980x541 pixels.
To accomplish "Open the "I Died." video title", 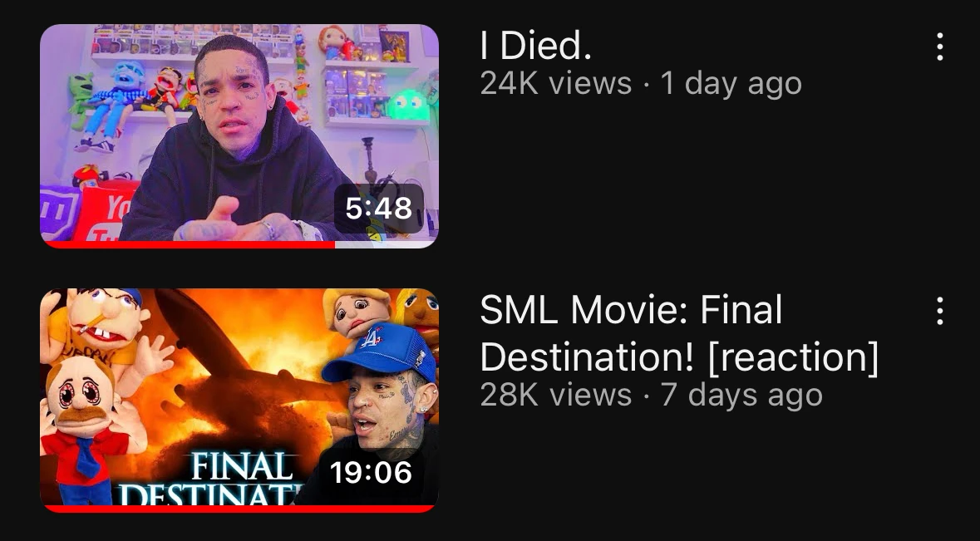I will point(536,47).
